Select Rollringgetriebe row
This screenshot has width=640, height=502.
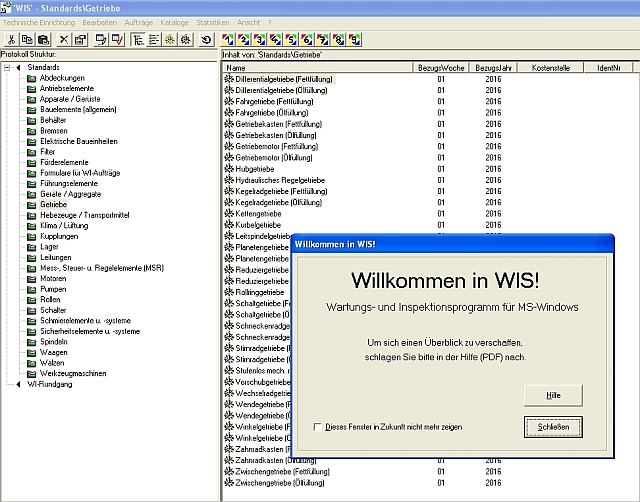[x=260, y=292]
